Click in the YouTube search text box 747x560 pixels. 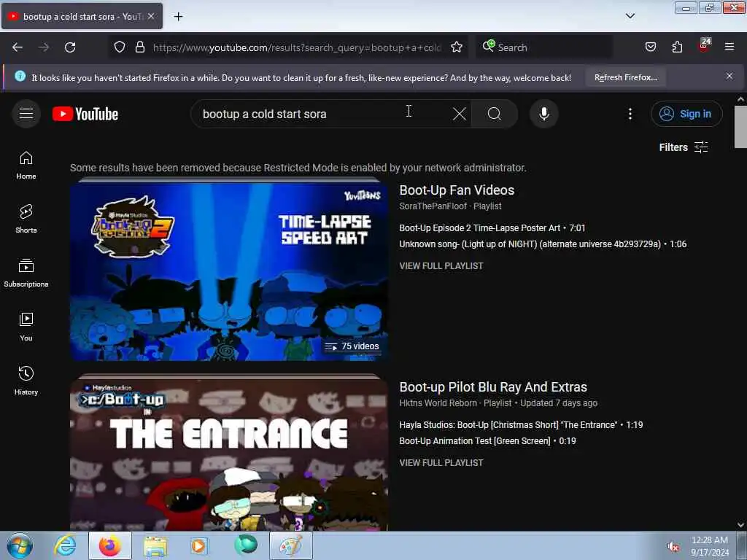click(x=324, y=114)
